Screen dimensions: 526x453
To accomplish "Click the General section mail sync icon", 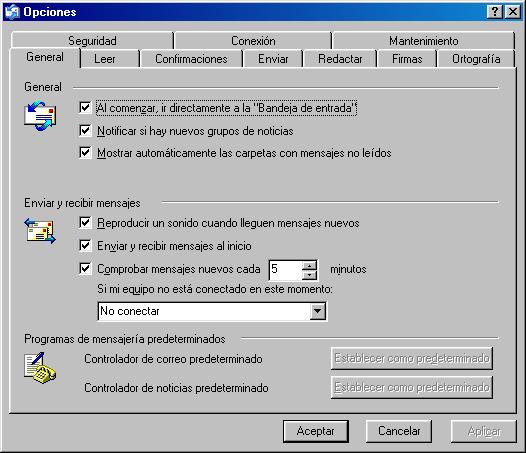I will click(40, 116).
